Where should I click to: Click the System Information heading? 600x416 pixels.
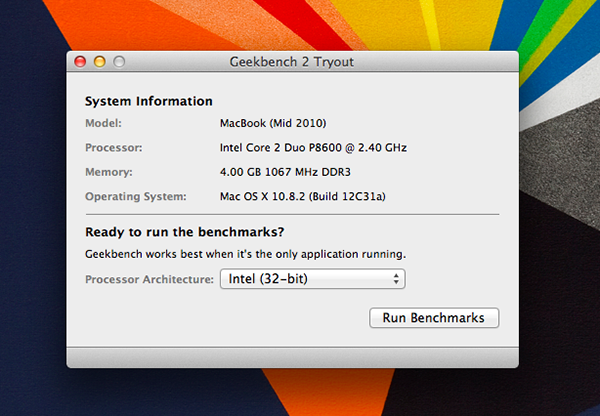[148, 101]
